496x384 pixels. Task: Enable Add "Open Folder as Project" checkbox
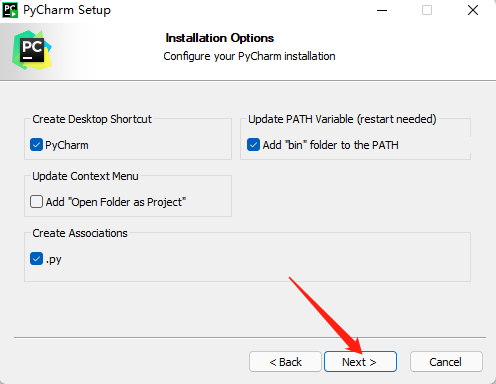pos(36,202)
